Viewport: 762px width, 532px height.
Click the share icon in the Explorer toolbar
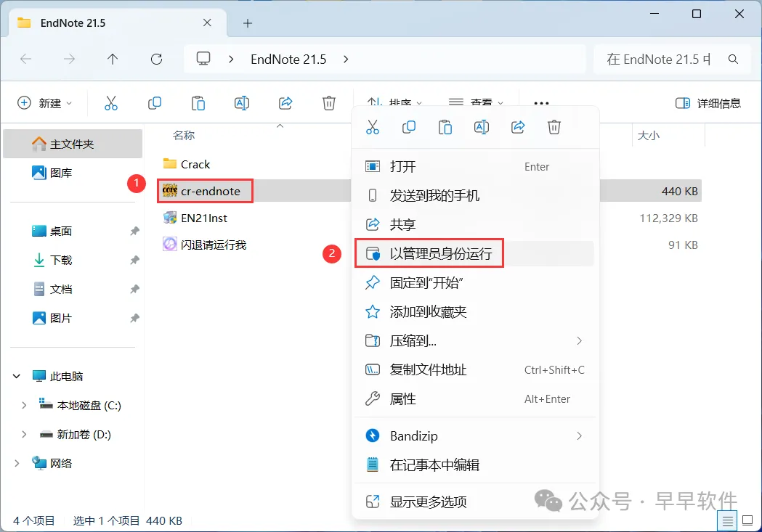[x=285, y=103]
